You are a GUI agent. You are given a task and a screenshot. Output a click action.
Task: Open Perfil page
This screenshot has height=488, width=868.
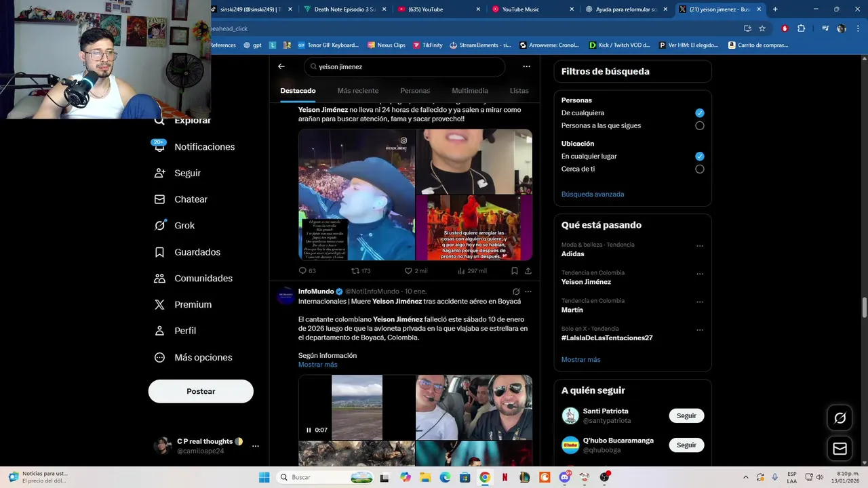(176, 331)
